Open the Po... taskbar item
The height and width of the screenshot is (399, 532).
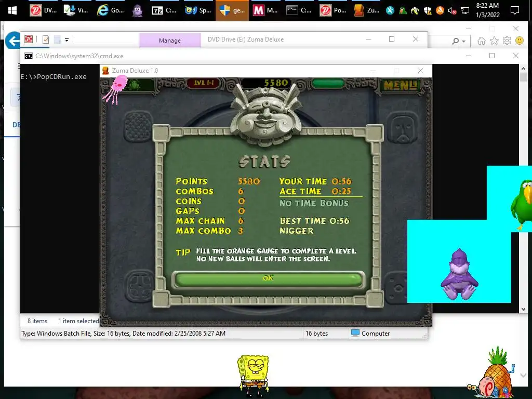[333, 10]
